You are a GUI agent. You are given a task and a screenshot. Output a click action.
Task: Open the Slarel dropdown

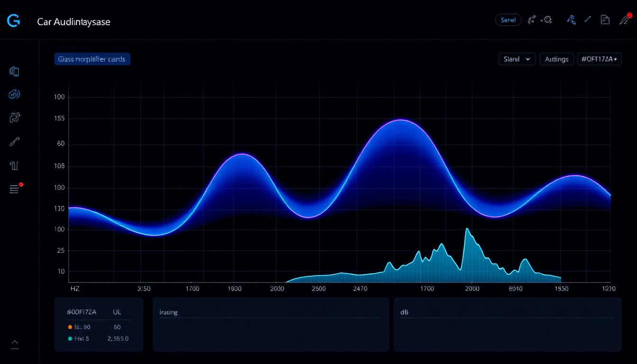[x=517, y=59]
